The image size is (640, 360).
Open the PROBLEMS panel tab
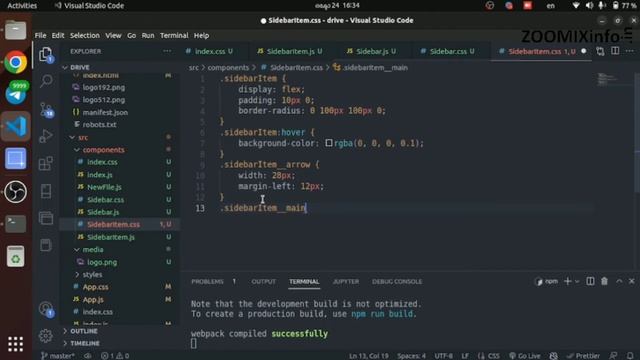coord(207,282)
